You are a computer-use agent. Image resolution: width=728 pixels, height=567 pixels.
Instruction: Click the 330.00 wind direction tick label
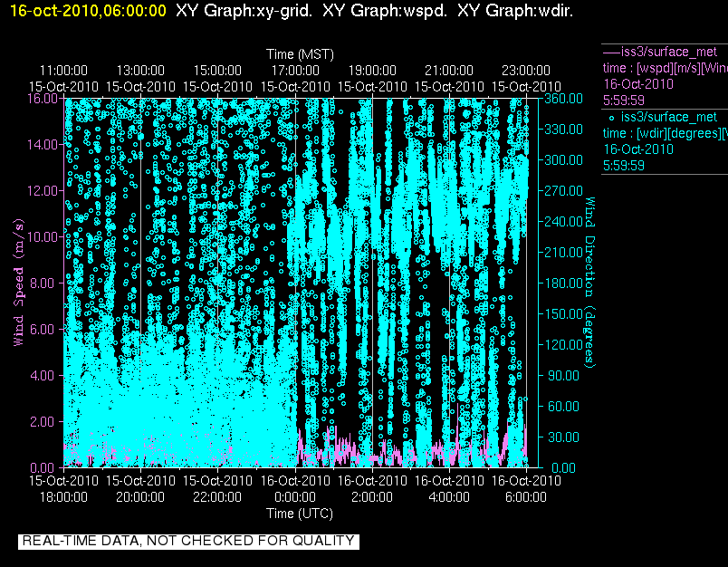[563, 130]
